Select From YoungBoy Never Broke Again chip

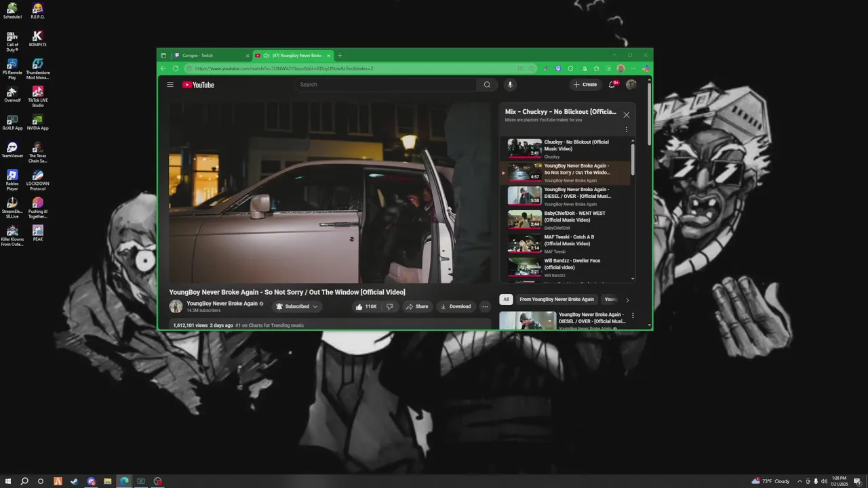(557, 299)
